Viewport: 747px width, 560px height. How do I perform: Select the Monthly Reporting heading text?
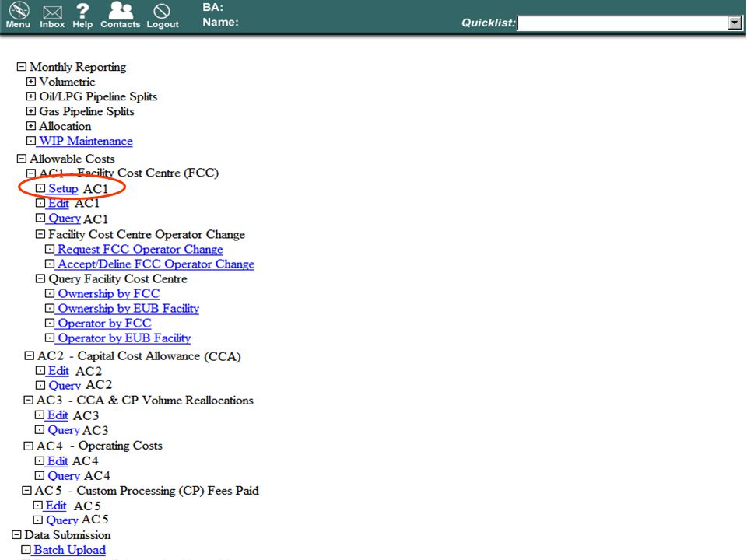tap(78, 67)
